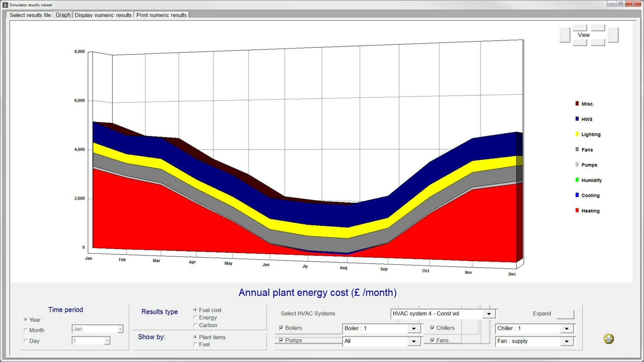The width and height of the screenshot is (644, 362).
Task: Open the Select results file tab
Action: (x=30, y=15)
